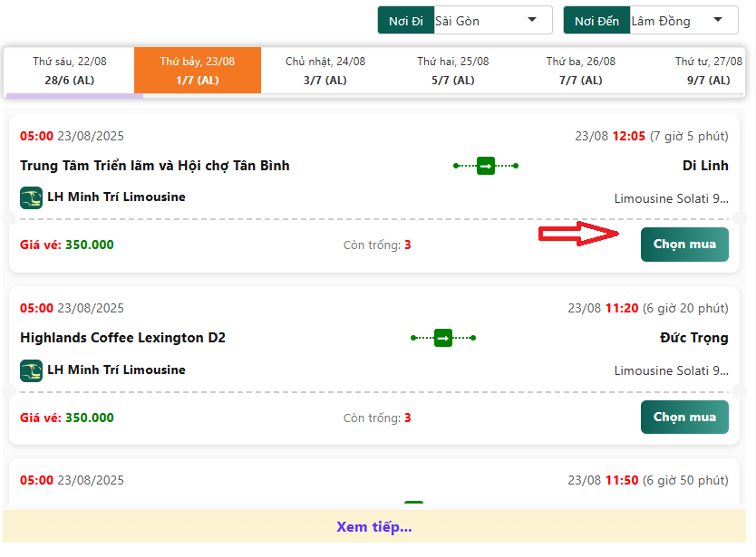Click the 11:20 arrival time

[x=622, y=308]
